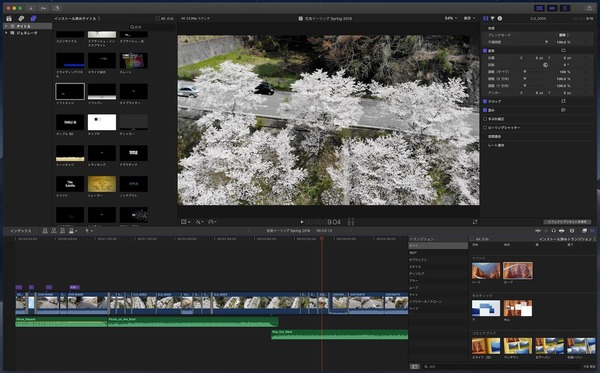The width and height of the screenshot is (600, 373).
Task: Open the Color inspector triangle icon
Action: [x=492, y=18]
